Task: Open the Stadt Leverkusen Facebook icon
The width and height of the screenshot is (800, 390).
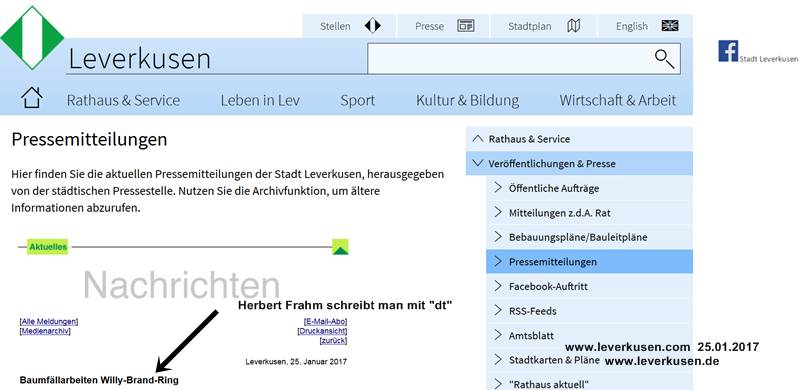Action: [728, 51]
